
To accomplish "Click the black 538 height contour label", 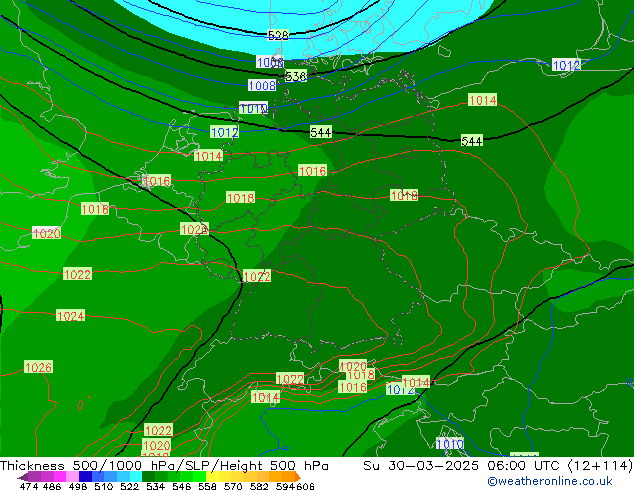I will coord(296,76).
